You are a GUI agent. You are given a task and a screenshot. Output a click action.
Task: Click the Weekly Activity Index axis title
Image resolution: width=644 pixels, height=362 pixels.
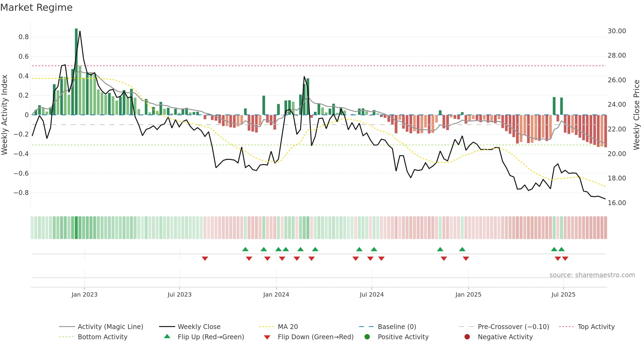(4, 115)
